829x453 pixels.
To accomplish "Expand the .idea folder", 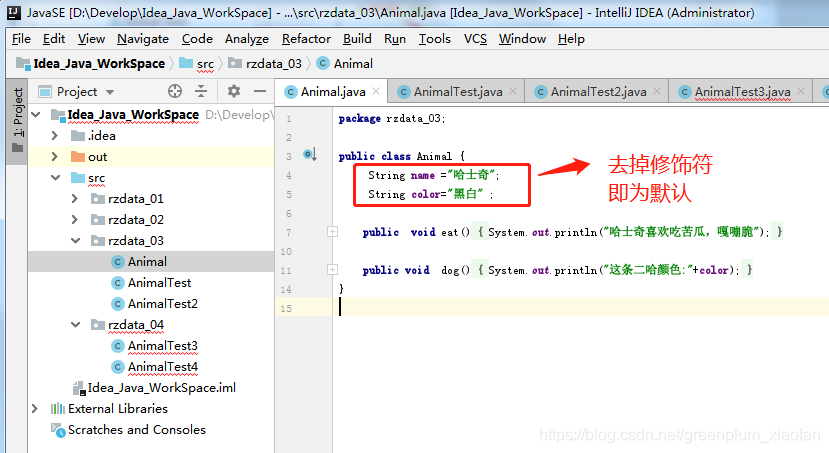I will click(54, 136).
